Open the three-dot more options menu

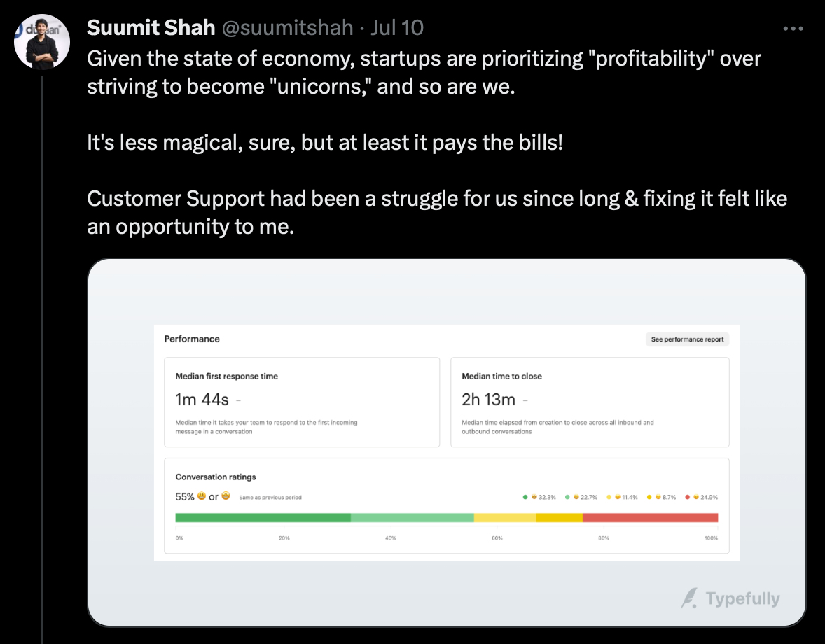[793, 29]
